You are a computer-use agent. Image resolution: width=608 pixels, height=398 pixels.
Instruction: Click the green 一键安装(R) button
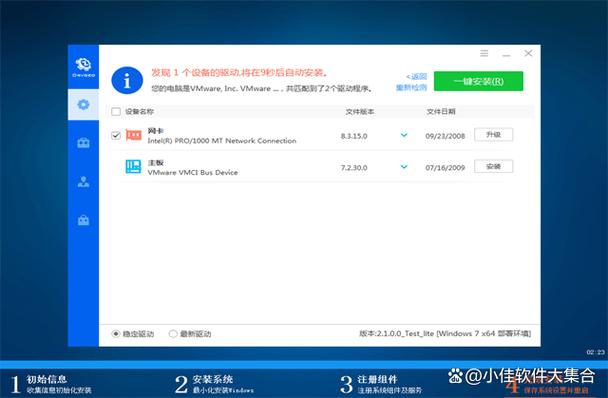478,81
